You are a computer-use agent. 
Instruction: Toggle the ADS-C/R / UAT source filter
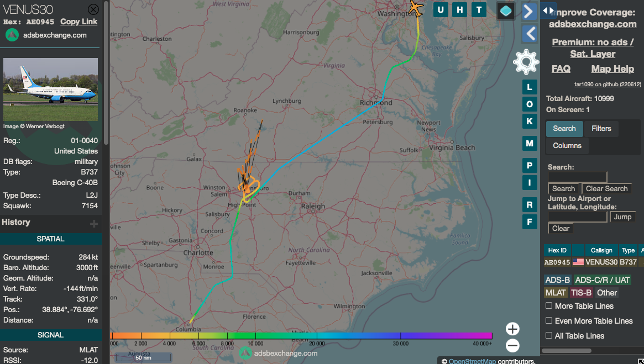point(602,280)
